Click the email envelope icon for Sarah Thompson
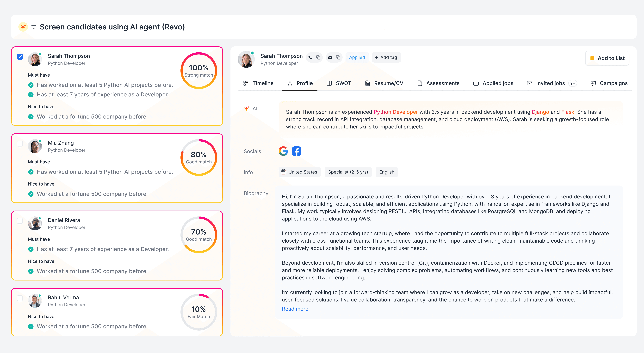The height and width of the screenshot is (353, 644). 330,58
